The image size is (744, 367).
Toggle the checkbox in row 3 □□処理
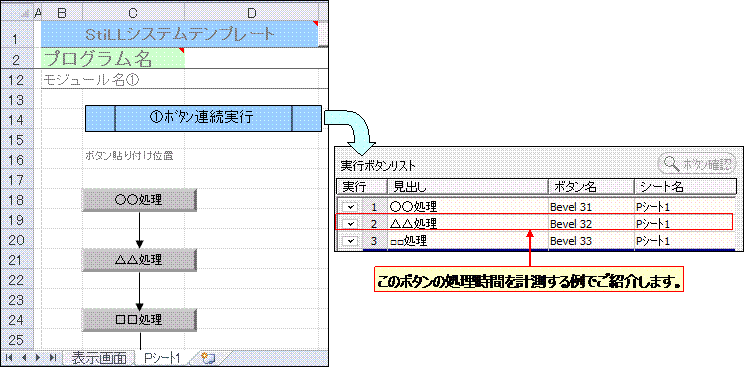[x=350, y=241]
